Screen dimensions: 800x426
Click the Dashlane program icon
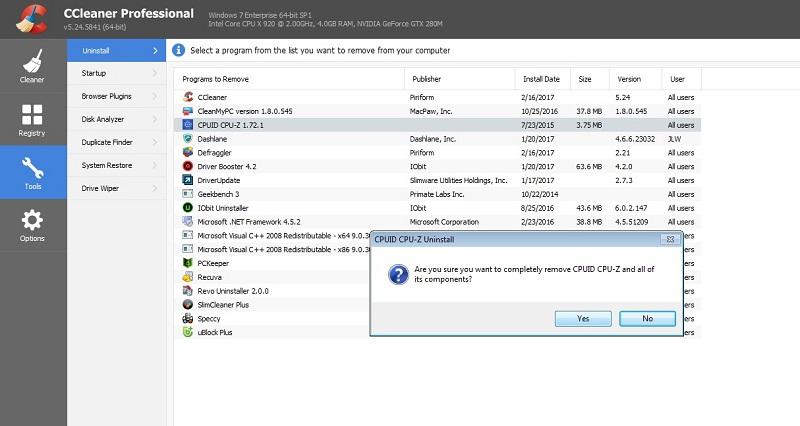pyautogui.click(x=188, y=138)
